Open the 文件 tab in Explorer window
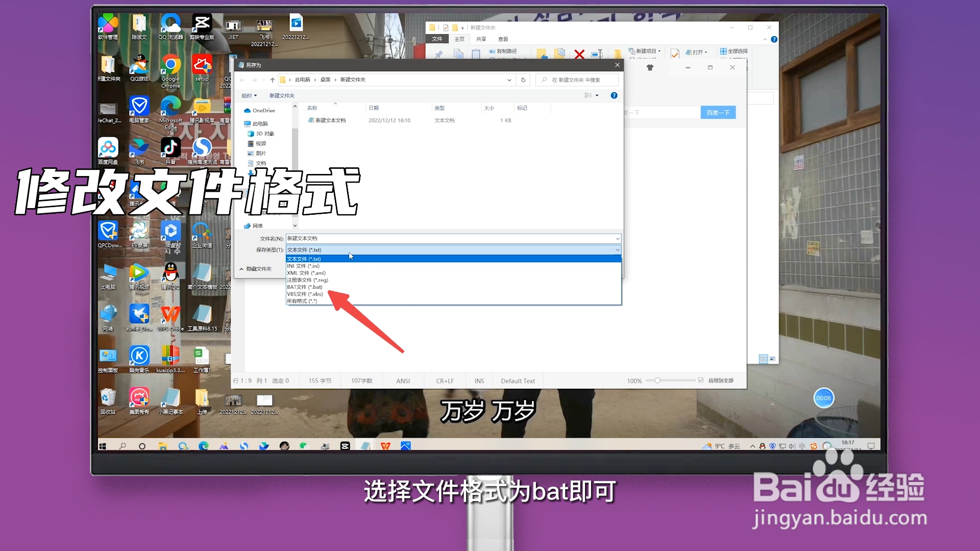Image resolution: width=980 pixels, height=551 pixels. [x=437, y=39]
